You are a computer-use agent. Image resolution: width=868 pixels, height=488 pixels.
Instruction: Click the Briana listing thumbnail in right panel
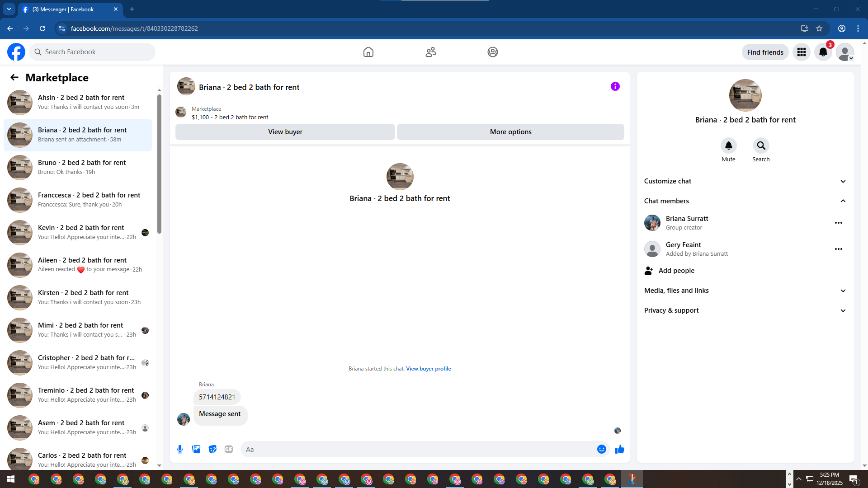(745, 95)
